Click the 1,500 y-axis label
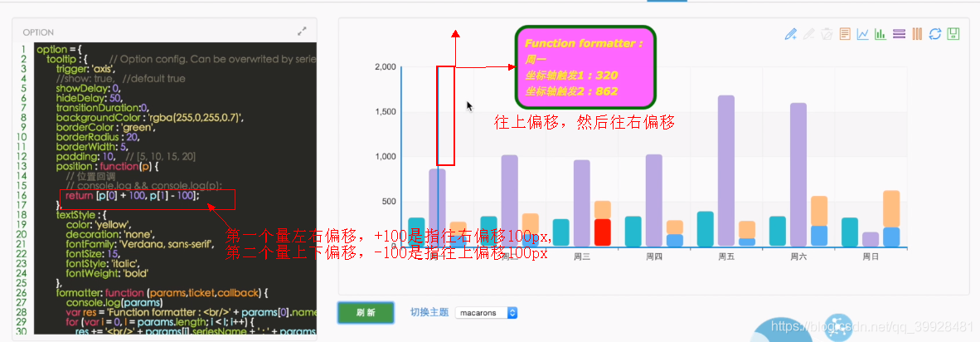This screenshot has width=980, height=342. point(385,112)
